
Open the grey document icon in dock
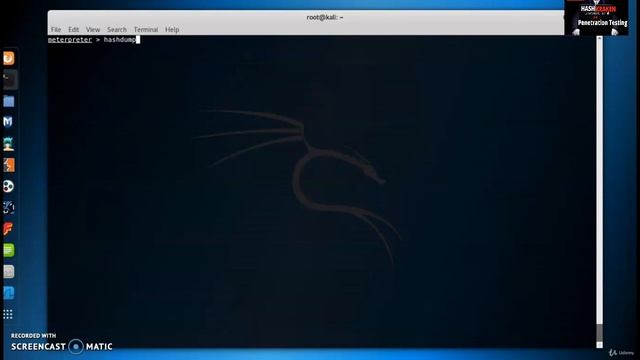pos(9,271)
